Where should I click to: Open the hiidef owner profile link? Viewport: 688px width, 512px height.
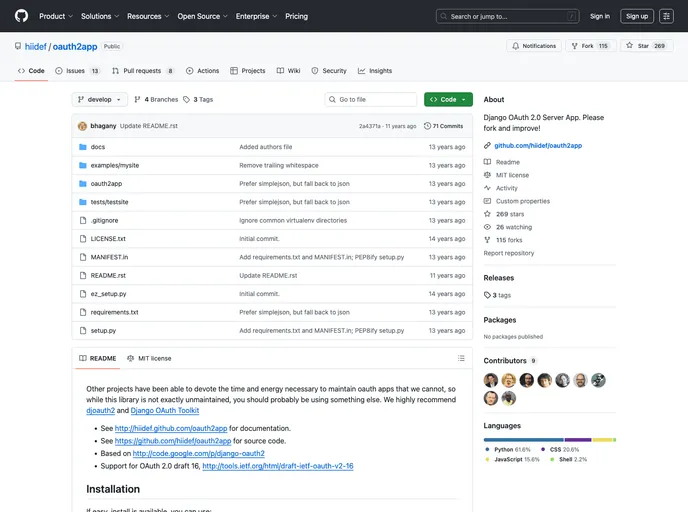[x=36, y=47]
